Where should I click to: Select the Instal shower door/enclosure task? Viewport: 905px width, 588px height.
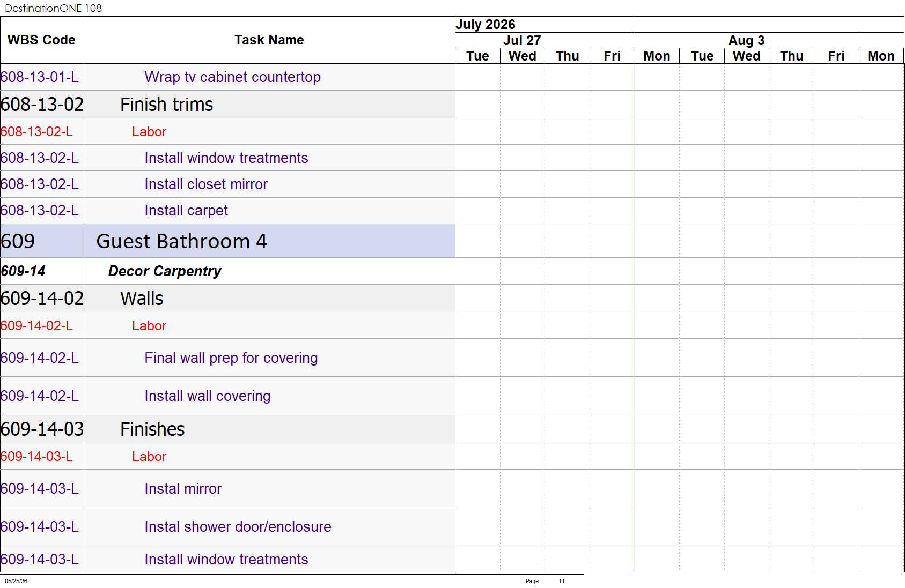click(238, 527)
